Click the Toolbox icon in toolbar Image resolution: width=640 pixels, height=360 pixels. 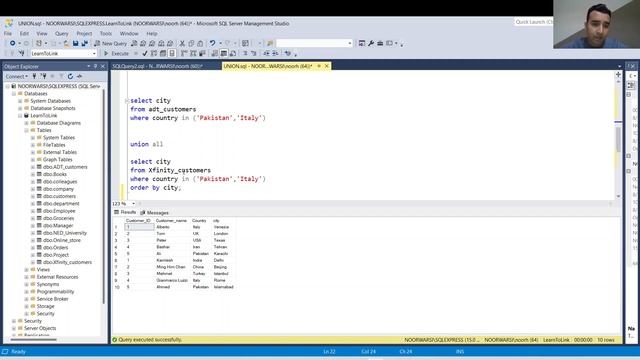click(x=380, y=43)
